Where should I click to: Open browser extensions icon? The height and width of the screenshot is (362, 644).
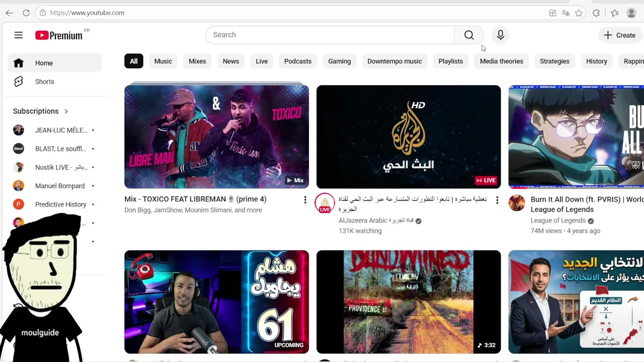pos(596,13)
